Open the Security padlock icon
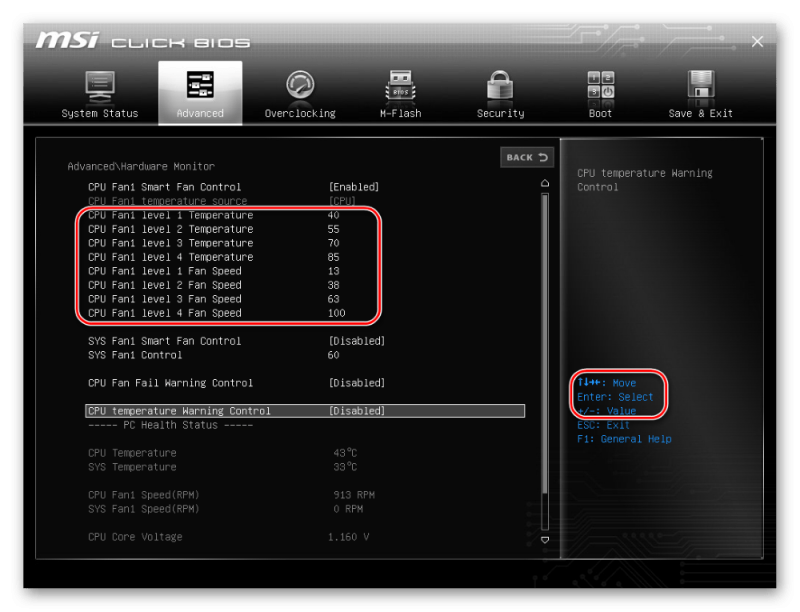This screenshot has height=612, width=800. [500, 85]
